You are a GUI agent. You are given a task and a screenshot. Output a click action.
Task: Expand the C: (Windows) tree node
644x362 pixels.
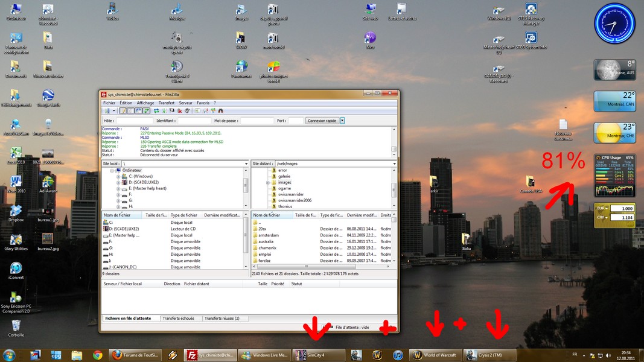[118, 177]
